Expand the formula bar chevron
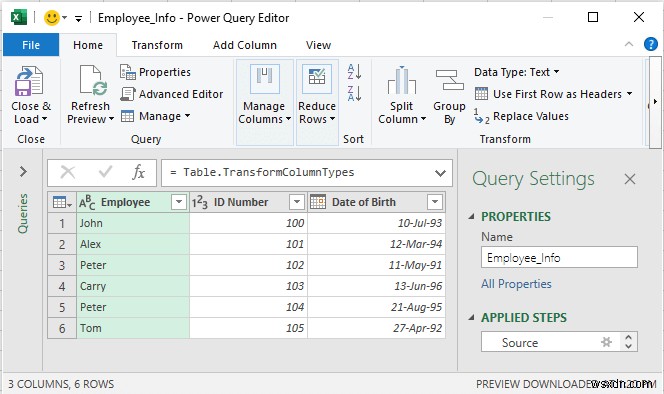The image size is (664, 394). [x=440, y=173]
